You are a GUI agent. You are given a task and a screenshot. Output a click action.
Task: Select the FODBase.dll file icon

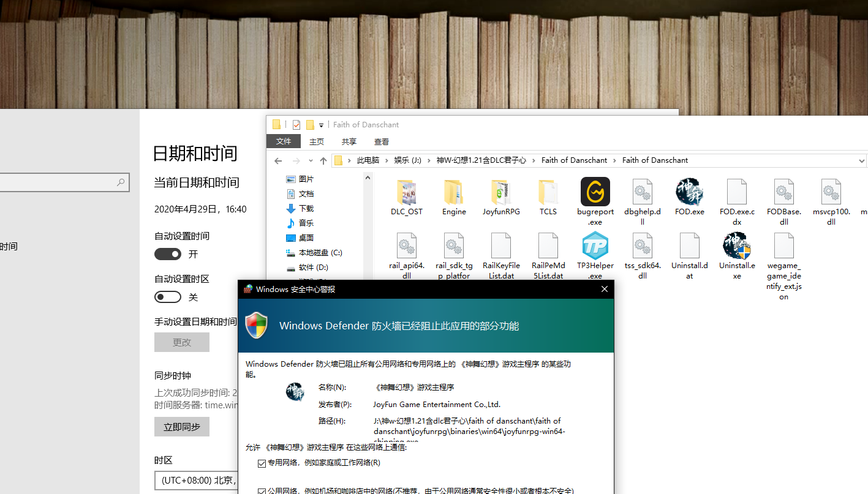click(x=784, y=192)
